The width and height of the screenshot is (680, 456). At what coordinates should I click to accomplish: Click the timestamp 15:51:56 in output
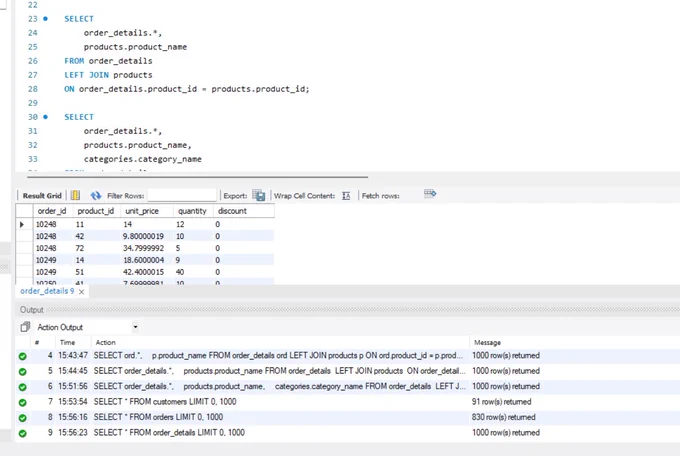click(x=73, y=386)
